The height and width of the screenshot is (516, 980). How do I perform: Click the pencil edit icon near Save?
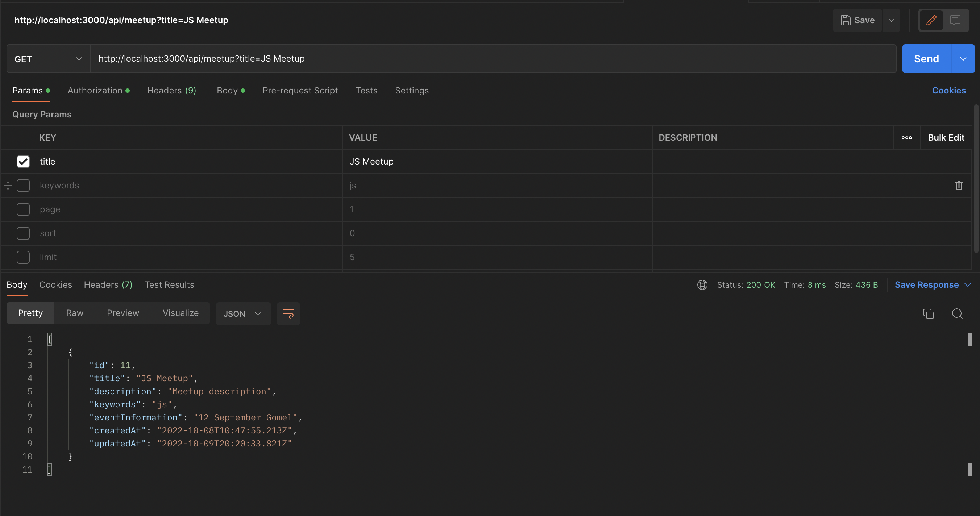coord(931,20)
